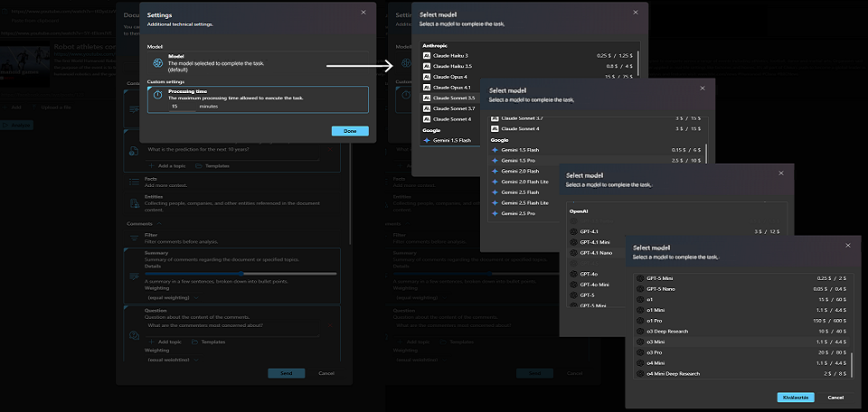Viewport: 868px width, 412px height.
Task: Click the Gemini 2.5 Flash Lite sparkle icon
Action: [495, 203]
